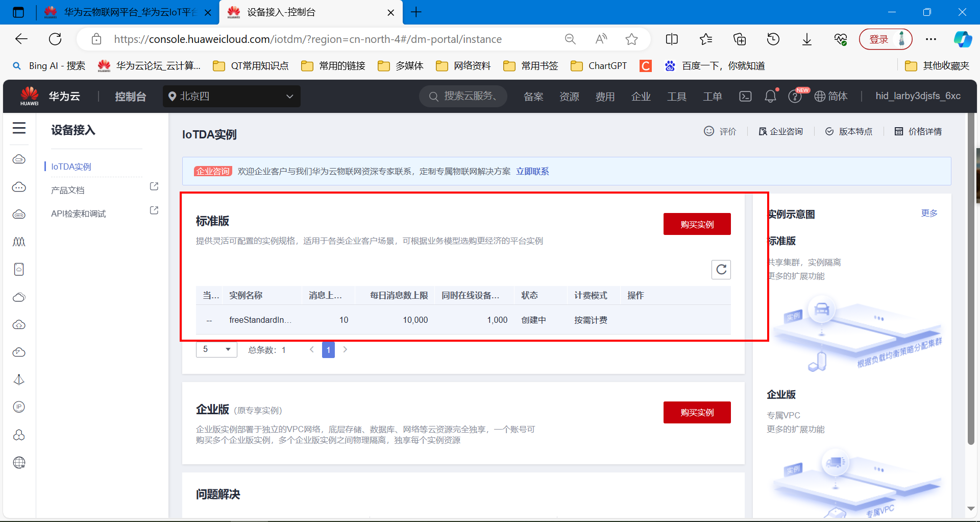Open 评价 feedback link

point(720,131)
